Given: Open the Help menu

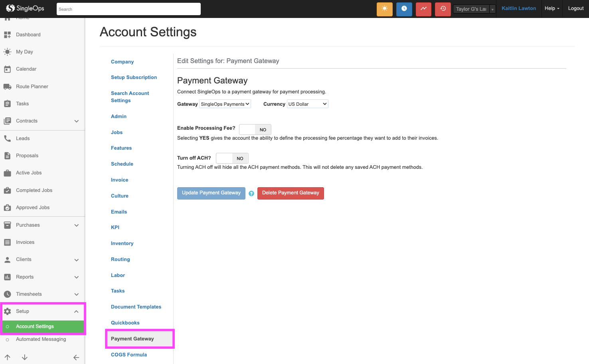Looking at the screenshot, I should 551,8.
